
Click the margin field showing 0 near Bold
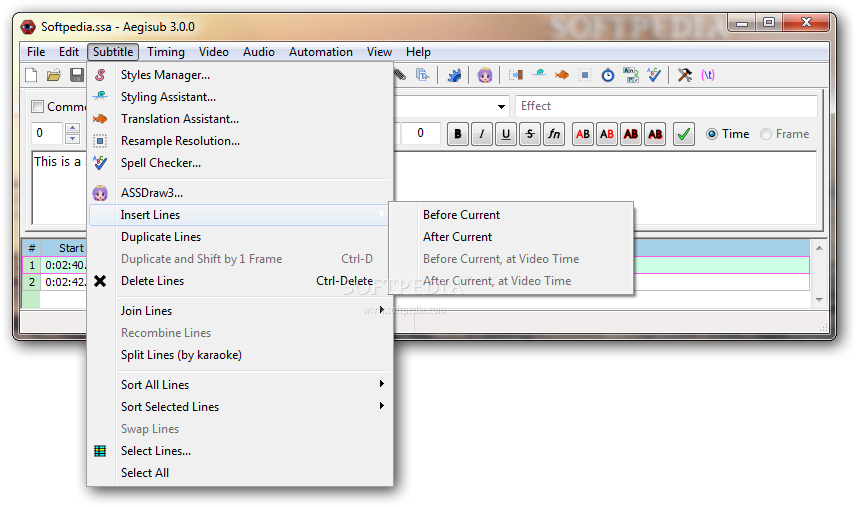[420, 133]
